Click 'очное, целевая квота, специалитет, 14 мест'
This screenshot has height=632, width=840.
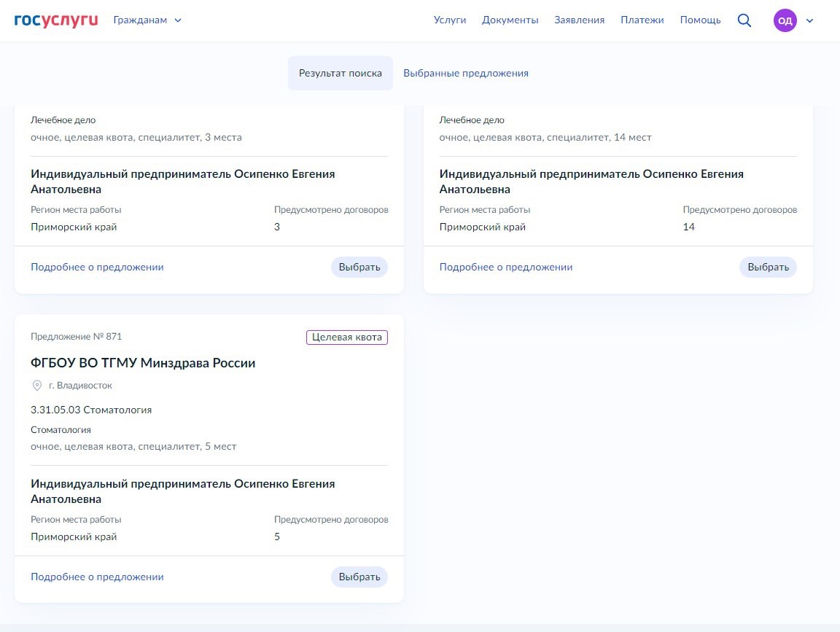point(545,137)
